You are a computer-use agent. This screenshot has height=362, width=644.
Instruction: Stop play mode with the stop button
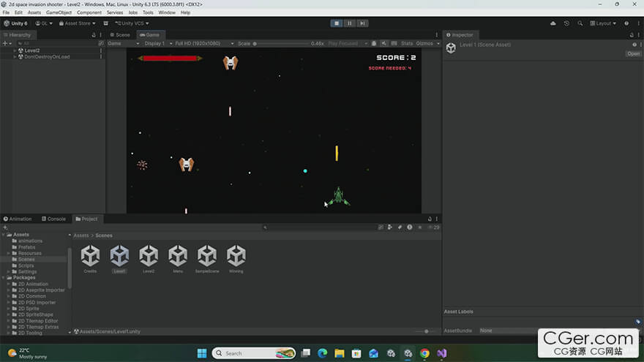coord(337,23)
